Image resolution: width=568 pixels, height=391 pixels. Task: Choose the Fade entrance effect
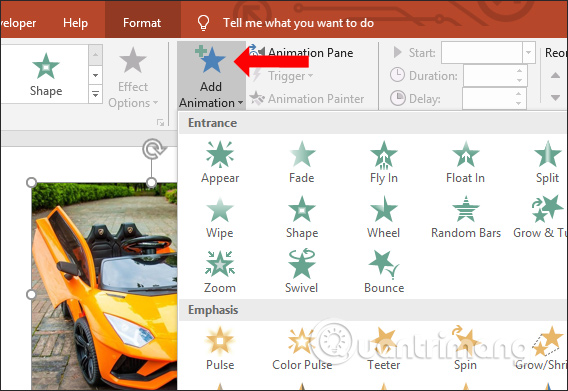click(x=302, y=162)
